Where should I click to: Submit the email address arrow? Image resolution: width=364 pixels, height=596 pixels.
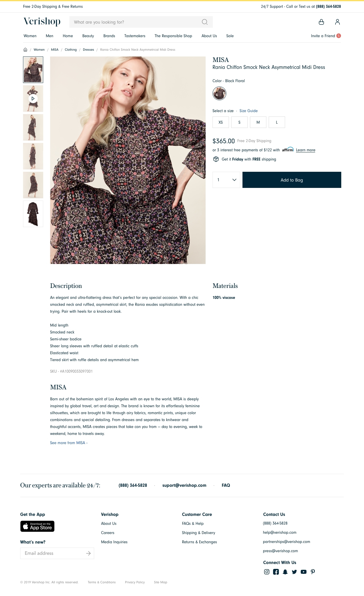tap(88, 553)
